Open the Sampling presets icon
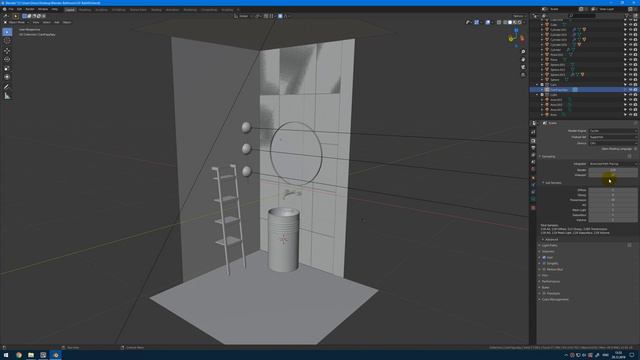This screenshot has height=360, width=640. tap(629, 157)
